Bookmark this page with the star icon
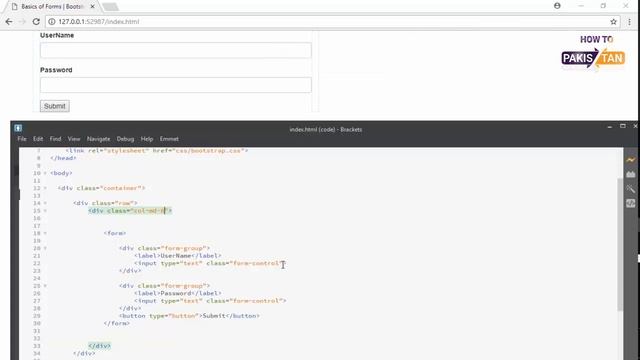Screen dimensions: 640x360 pyautogui.click(x=613, y=22)
